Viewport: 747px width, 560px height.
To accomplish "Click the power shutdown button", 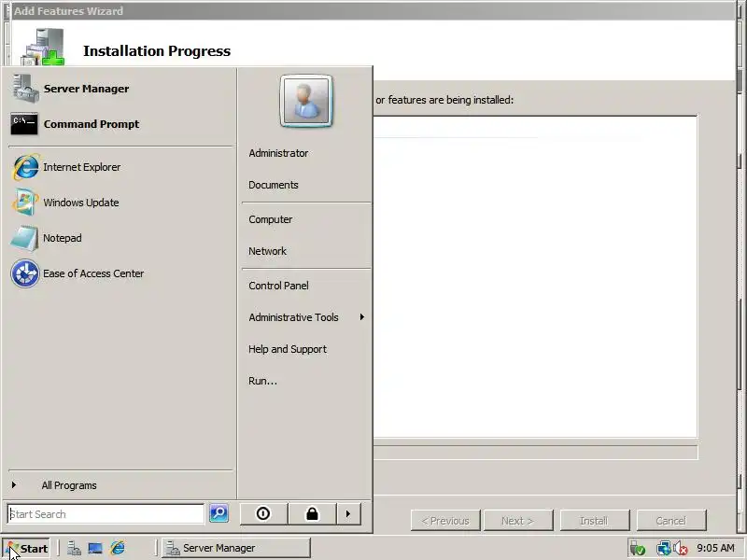I will (x=263, y=514).
